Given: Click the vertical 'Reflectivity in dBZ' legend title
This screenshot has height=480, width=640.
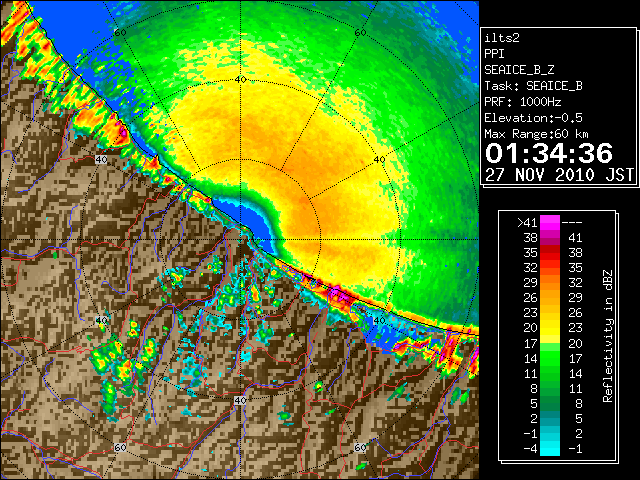Looking at the screenshot, I should 608,336.
